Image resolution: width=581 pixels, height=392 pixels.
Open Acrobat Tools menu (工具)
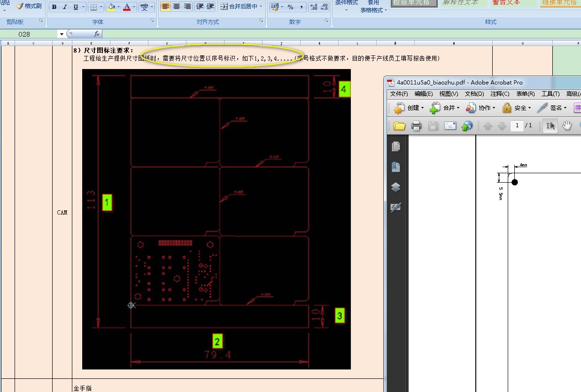click(x=550, y=94)
